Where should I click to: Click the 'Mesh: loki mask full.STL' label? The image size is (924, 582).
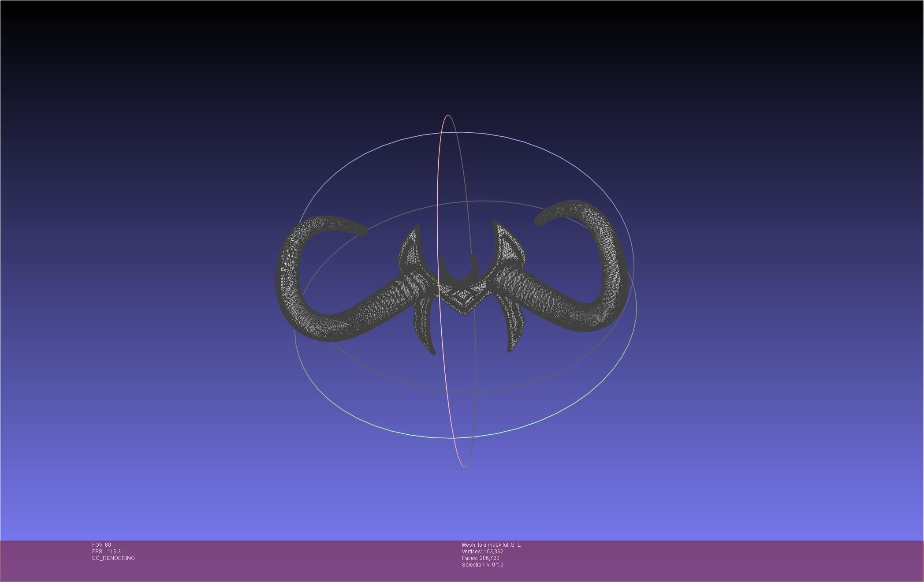[491, 545]
